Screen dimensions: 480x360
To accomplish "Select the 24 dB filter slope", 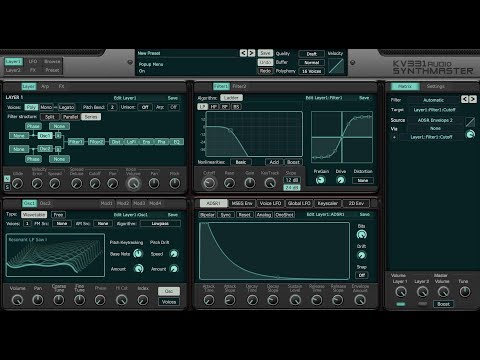I will (x=292, y=188).
